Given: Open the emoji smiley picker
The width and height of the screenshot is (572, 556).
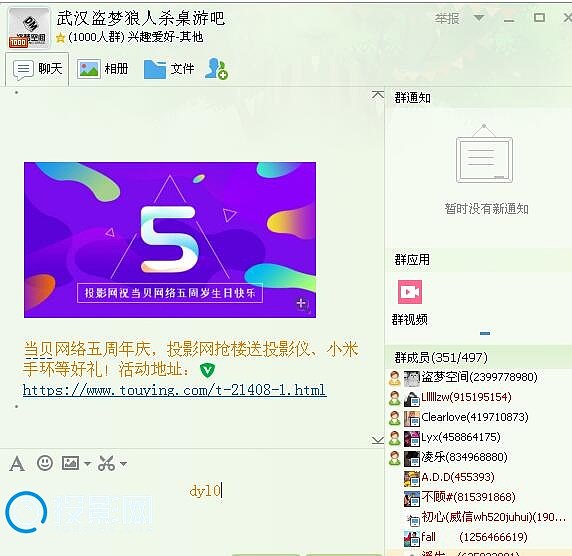Looking at the screenshot, I should coord(45,463).
